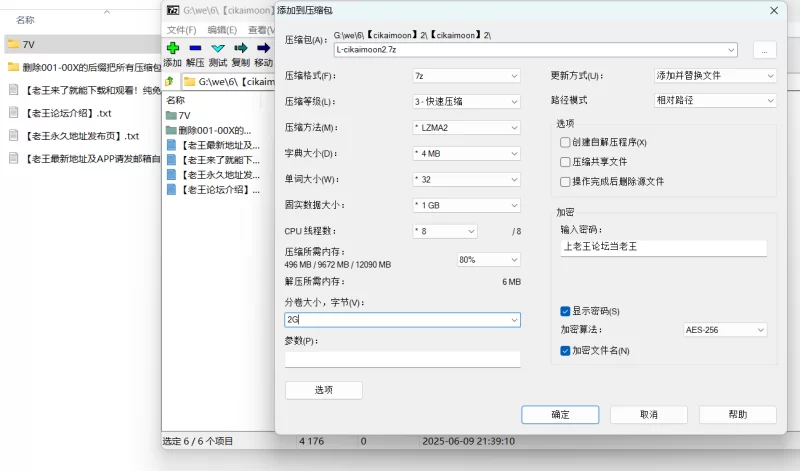
Task: Select 【老王永久地址发布页】.txt in Explorer
Action: click(74, 136)
